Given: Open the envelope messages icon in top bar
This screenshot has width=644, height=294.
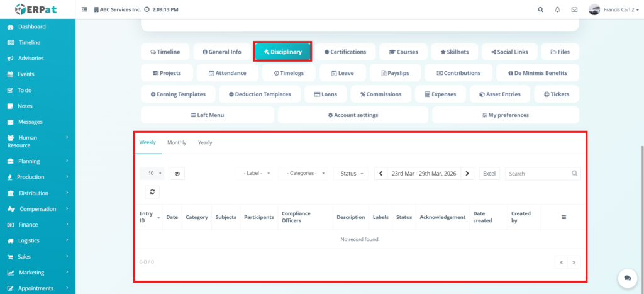Looking at the screenshot, I should pyautogui.click(x=574, y=9).
